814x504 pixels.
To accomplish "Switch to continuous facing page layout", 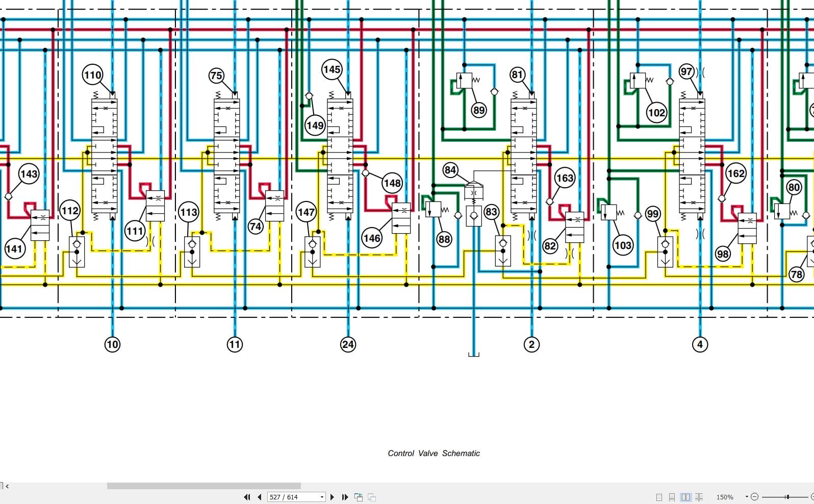I will (699, 497).
